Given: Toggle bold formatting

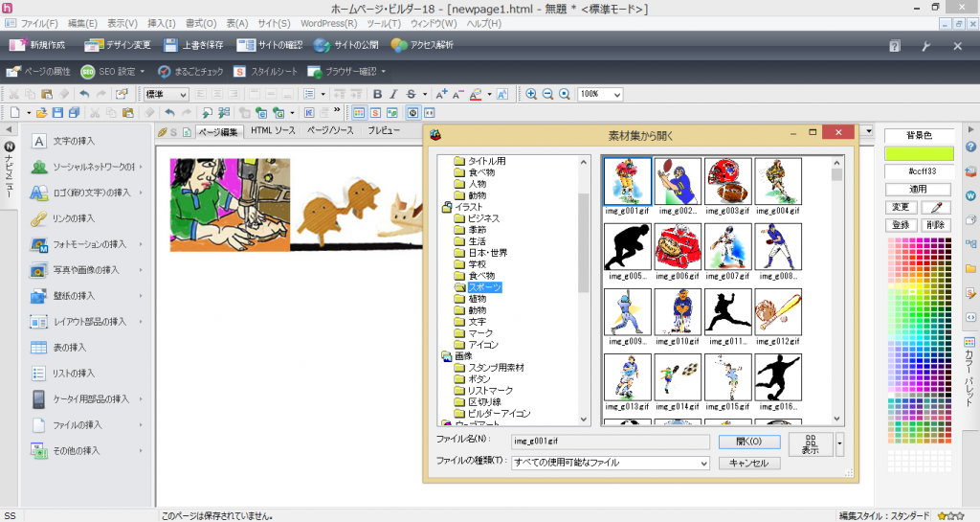Looking at the screenshot, I should (x=378, y=94).
